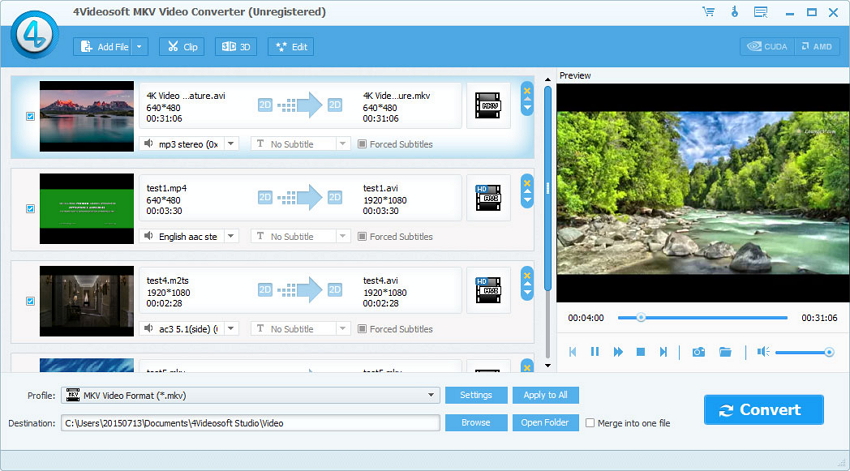
Task: Open the Add File dropdown arrow
Action: coord(139,47)
